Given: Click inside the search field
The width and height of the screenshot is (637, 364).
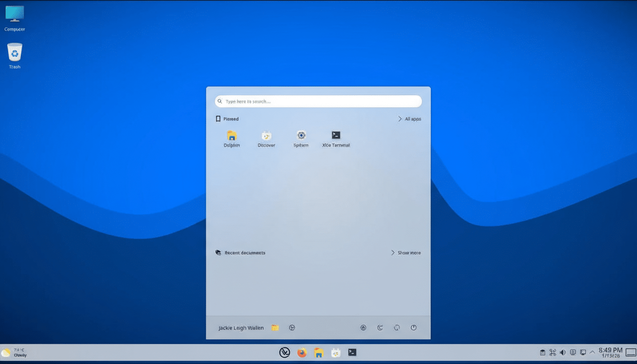Looking at the screenshot, I should coord(318,101).
